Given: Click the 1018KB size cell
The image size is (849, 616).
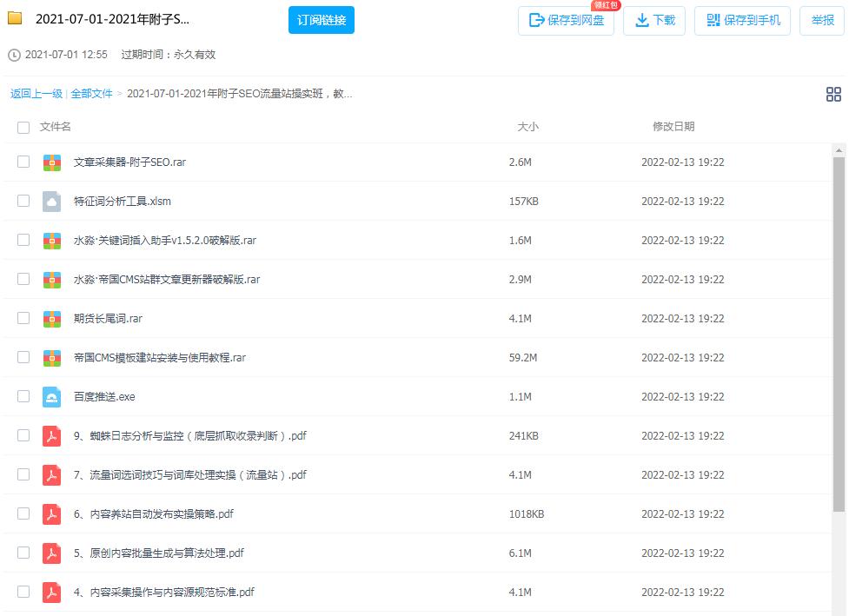Looking at the screenshot, I should [x=527, y=513].
